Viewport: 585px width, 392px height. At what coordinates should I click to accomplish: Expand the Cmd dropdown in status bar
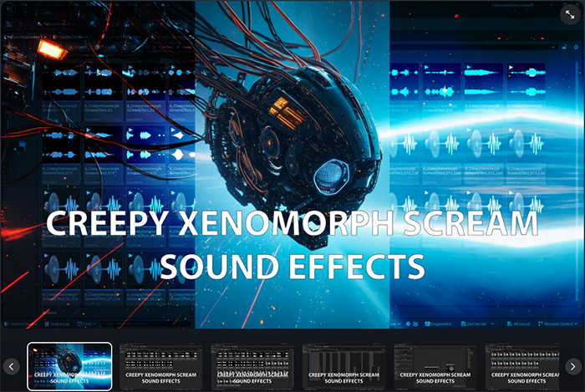pos(89,323)
